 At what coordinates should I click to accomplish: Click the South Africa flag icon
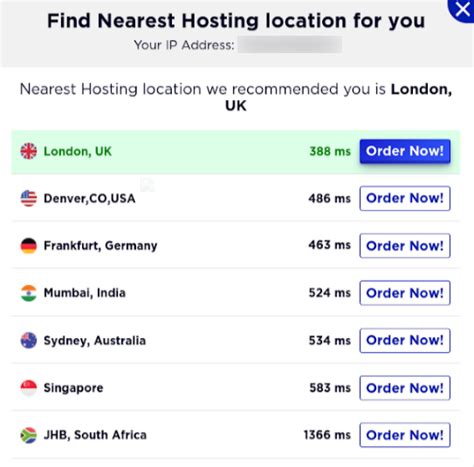(x=29, y=435)
